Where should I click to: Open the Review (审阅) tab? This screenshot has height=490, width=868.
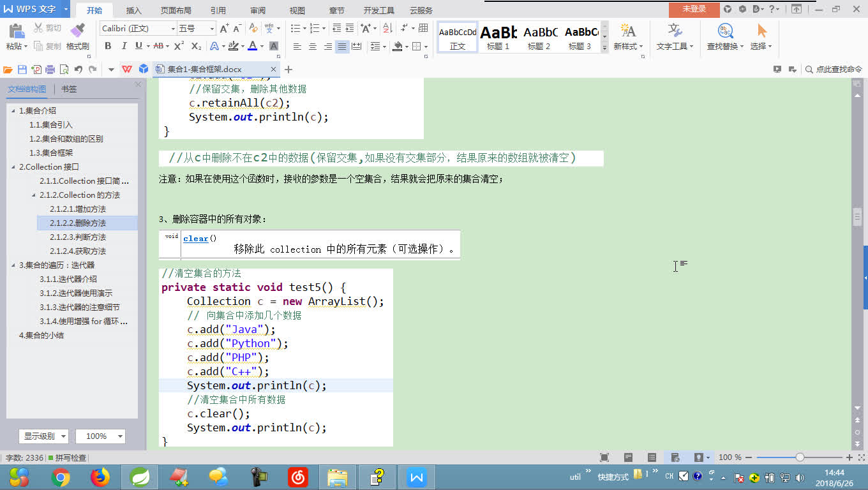click(258, 10)
